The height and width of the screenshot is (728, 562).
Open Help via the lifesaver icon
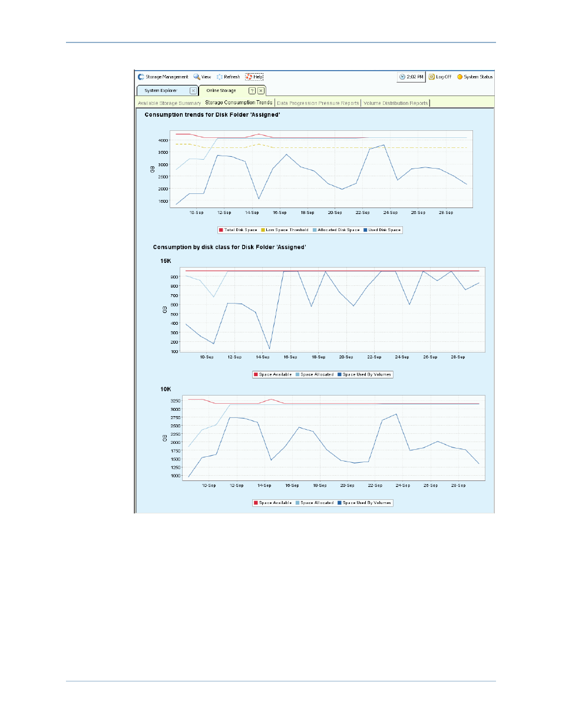(249, 77)
